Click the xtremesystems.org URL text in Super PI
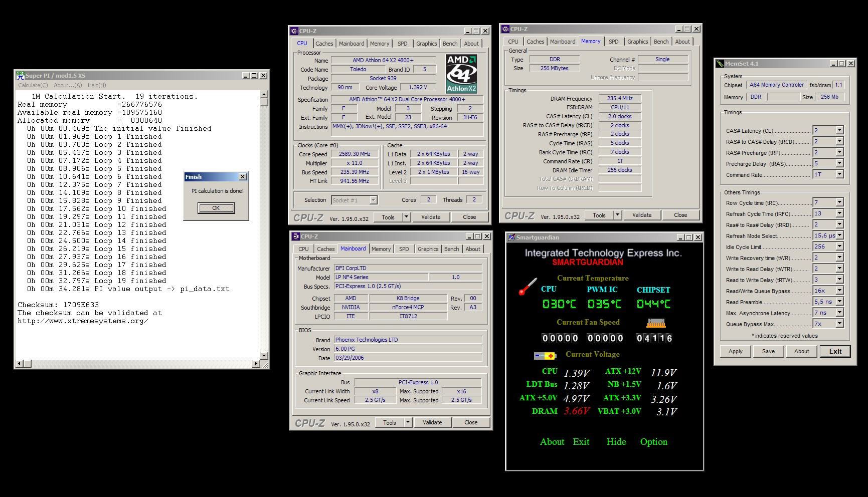 pos(83,321)
